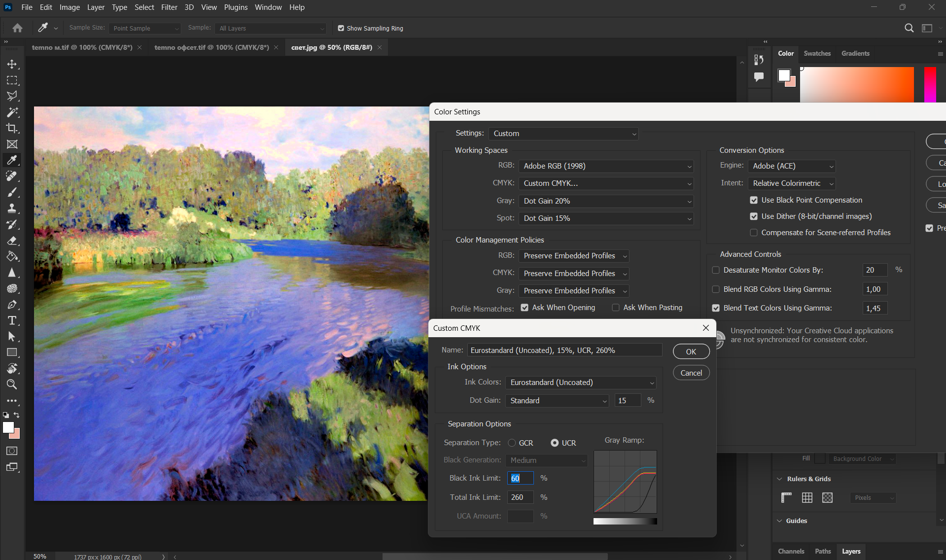
Task: Select the Brush tool
Action: coord(12,192)
